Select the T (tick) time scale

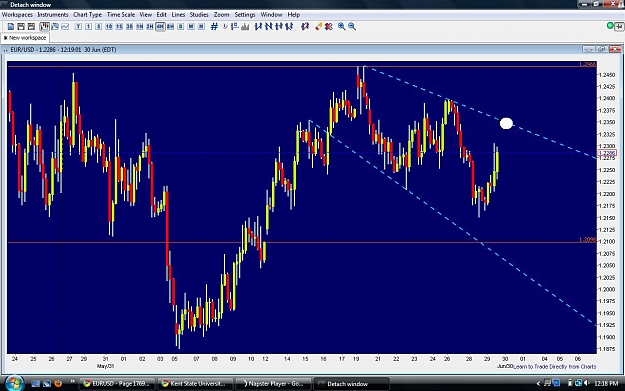pyautogui.click(x=78, y=27)
